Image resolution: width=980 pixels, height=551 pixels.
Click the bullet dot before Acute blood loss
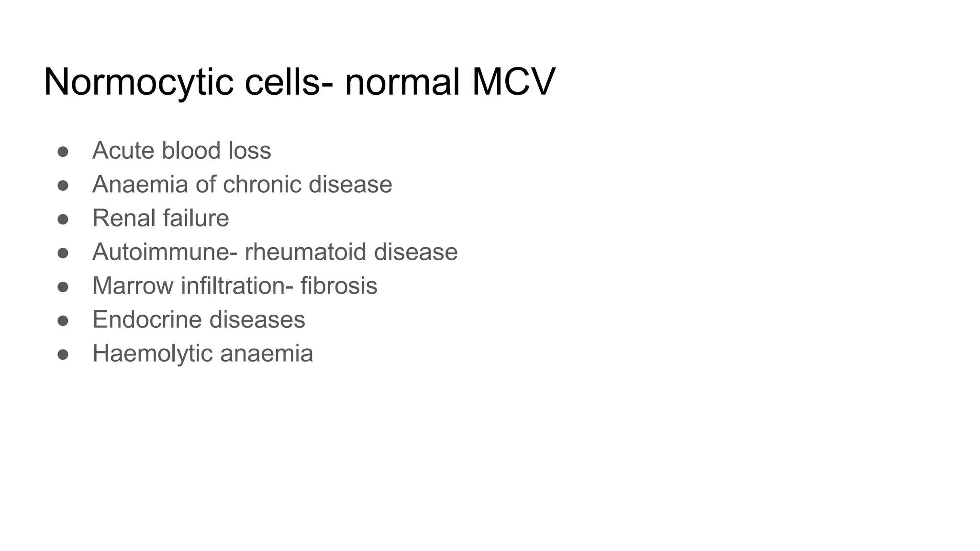pos(63,152)
